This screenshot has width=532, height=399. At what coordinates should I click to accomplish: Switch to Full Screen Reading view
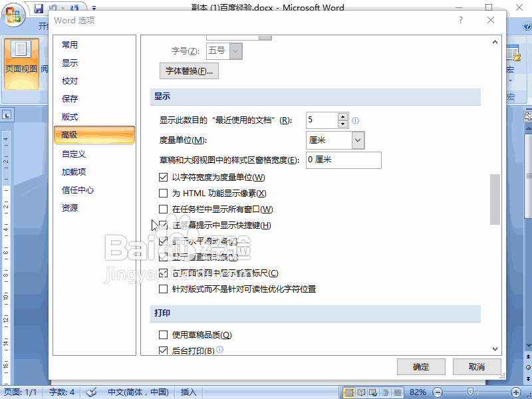click(361, 392)
